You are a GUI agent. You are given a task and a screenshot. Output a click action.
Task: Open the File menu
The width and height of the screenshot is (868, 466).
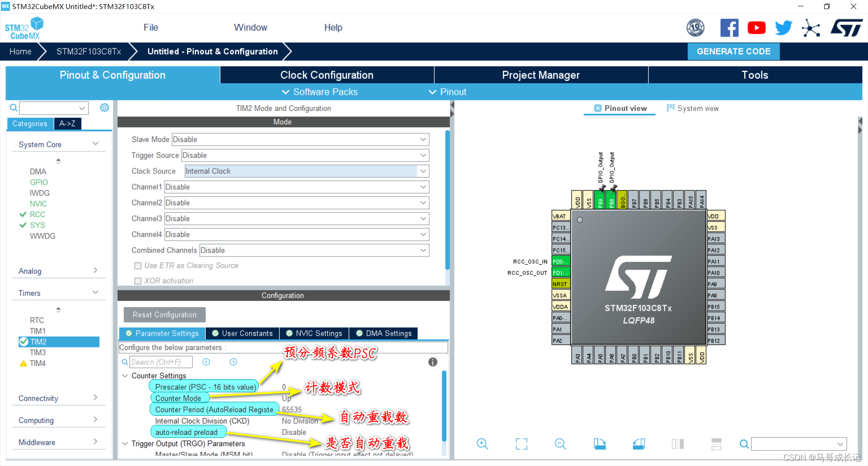click(151, 28)
